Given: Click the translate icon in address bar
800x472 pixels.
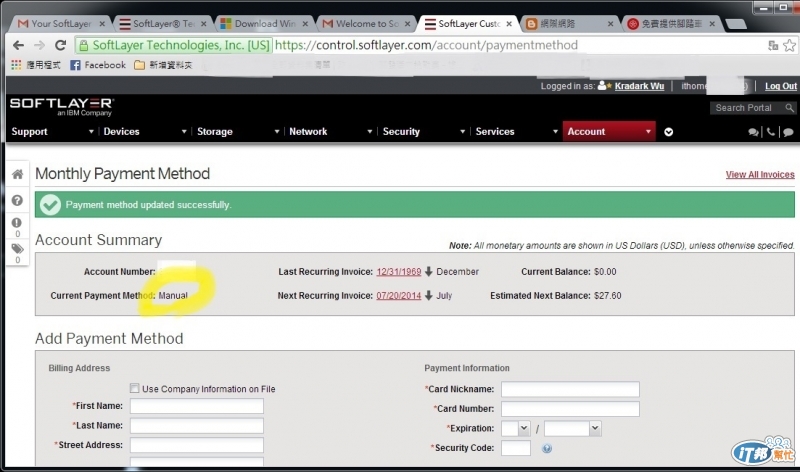Looking at the screenshot, I should point(773,45).
